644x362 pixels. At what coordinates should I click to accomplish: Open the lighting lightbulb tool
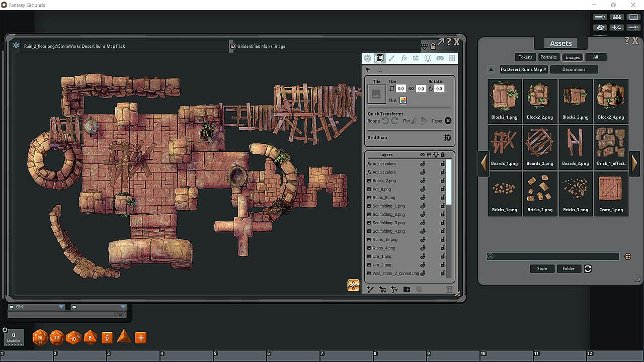click(428, 58)
